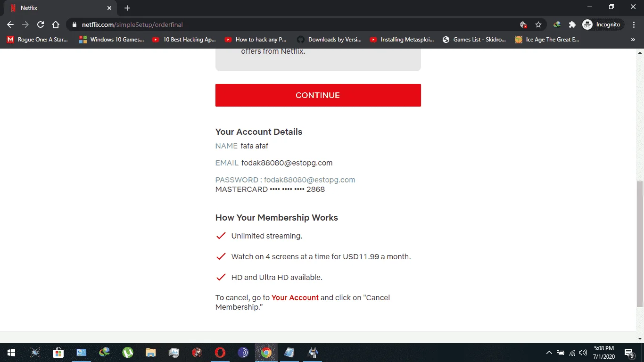Image resolution: width=644 pixels, height=362 pixels.
Task: Go back to the previous page
Action: pyautogui.click(x=10, y=25)
